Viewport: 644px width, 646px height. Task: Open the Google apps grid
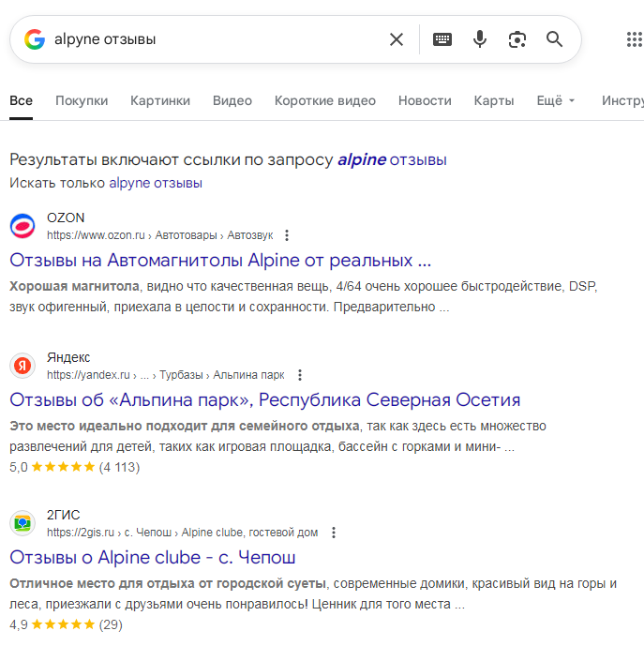point(634,39)
